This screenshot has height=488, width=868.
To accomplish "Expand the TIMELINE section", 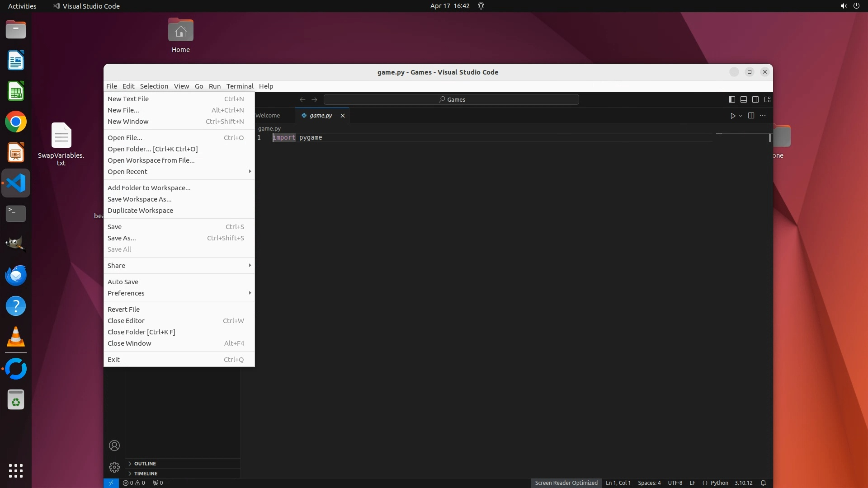I will (146, 474).
